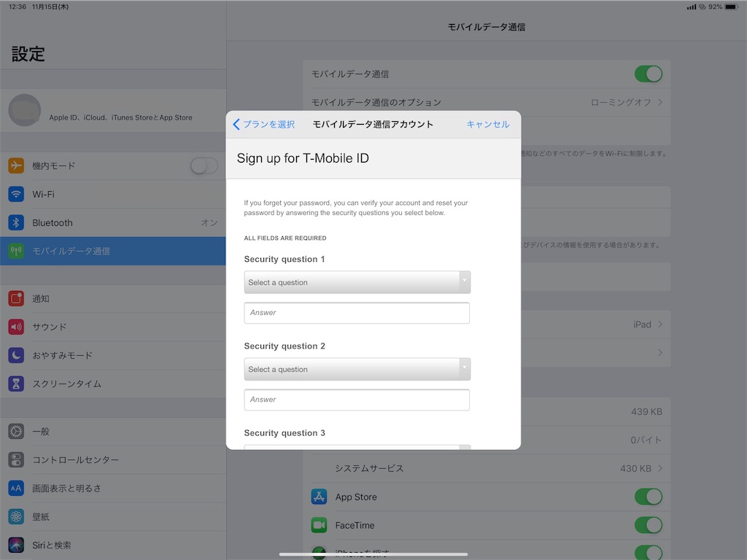This screenshot has width=747, height=560.
Task: Tap the display and brightness AA icon
Action: click(16, 488)
